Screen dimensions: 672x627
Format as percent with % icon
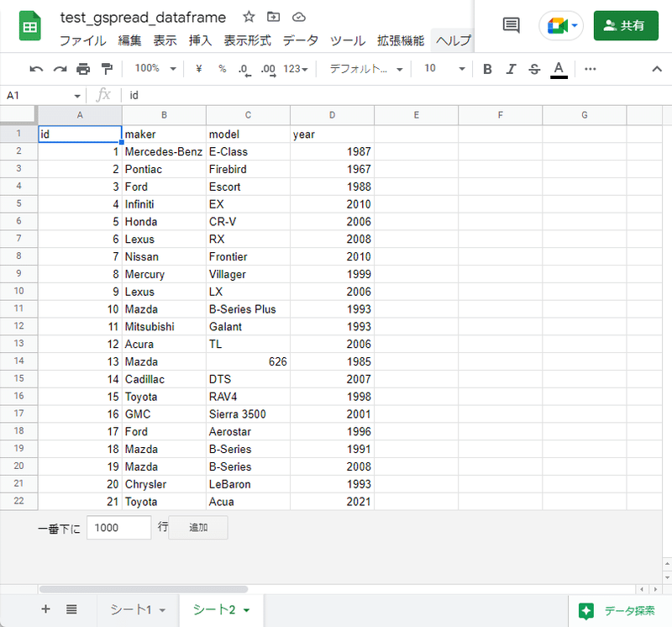tap(222, 69)
